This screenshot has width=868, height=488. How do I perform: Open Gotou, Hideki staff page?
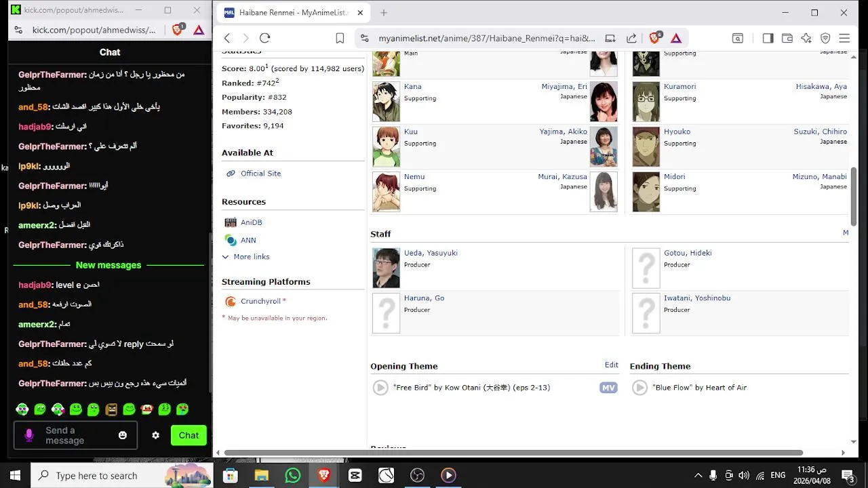pyautogui.click(x=688, y=253)
